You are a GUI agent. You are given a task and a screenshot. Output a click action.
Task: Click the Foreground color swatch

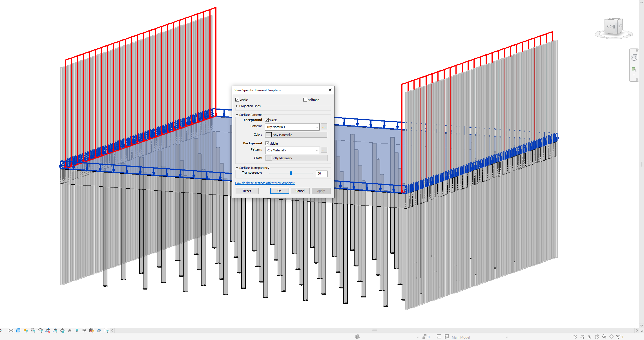click(x=269, y=134)
